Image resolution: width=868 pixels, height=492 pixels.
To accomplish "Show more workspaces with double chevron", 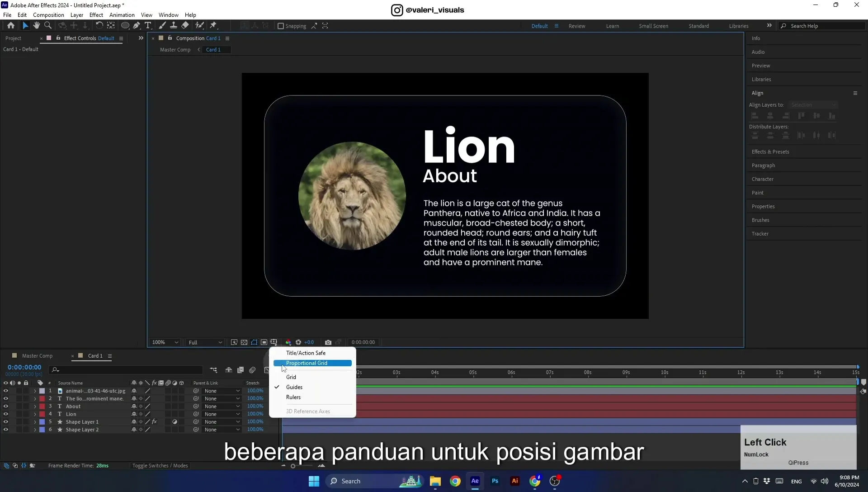I will click(x=769, y=25).
